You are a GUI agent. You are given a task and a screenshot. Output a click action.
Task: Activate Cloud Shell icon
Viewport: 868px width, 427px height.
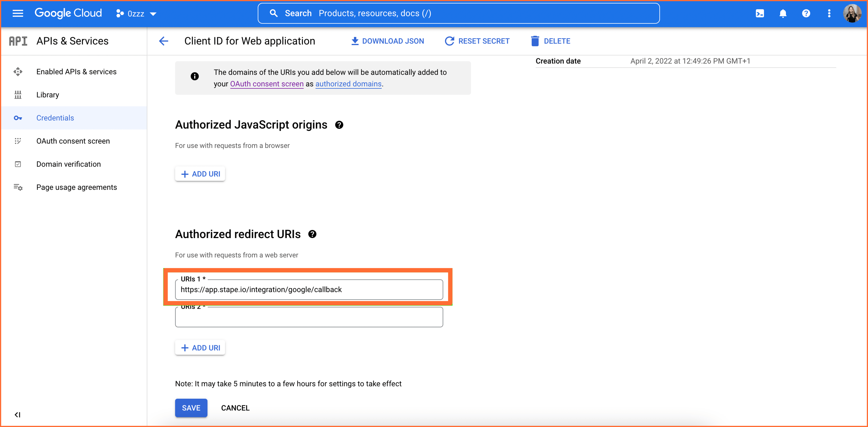click(759, 13)
